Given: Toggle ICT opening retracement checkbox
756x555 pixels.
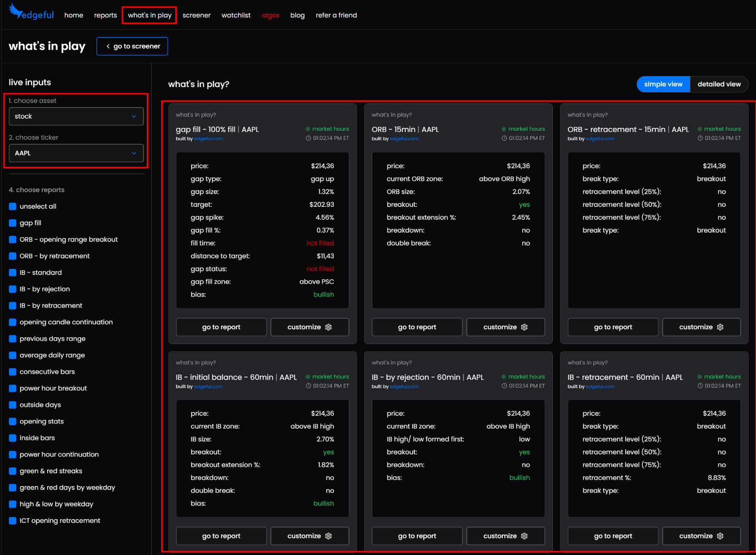Looking at the screenshot, I should pos(13,521).
